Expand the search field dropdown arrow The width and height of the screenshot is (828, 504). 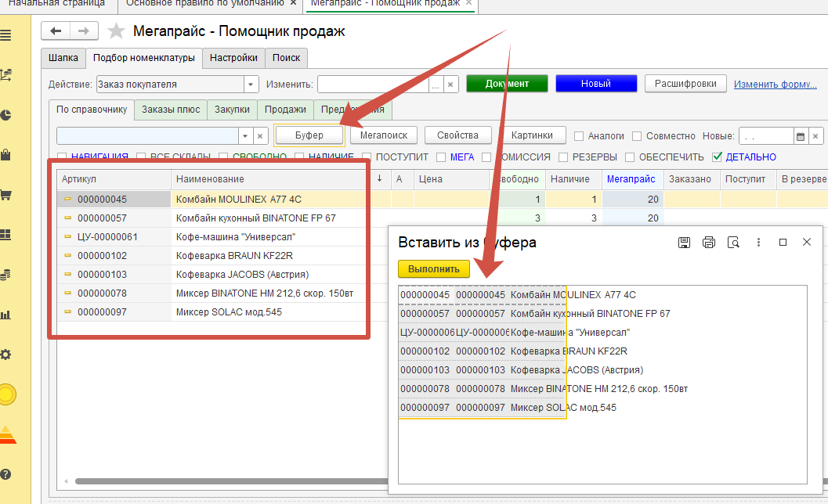tap(245, 136)
